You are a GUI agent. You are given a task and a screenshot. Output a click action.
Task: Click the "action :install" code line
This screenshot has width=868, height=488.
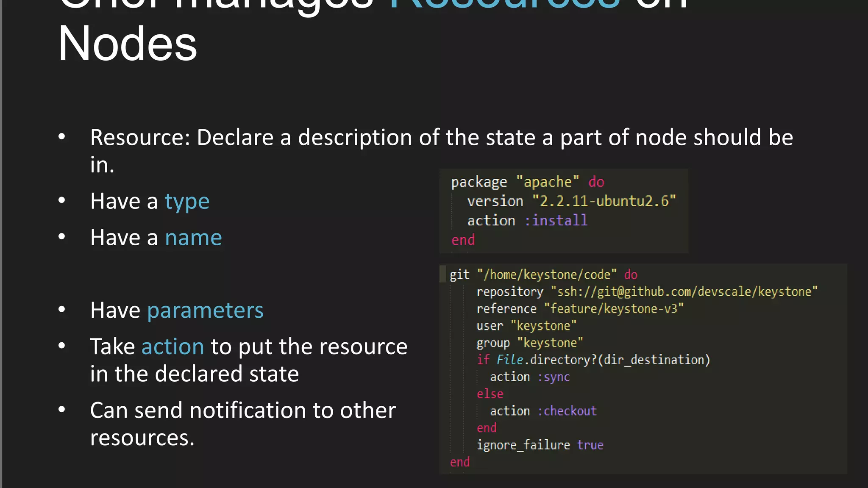tap(527, 220)
